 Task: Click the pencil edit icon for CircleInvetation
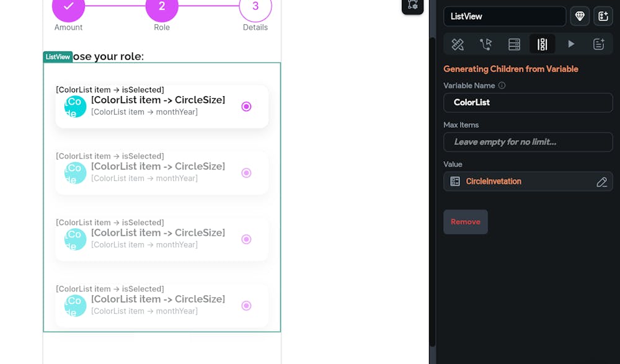601,182
